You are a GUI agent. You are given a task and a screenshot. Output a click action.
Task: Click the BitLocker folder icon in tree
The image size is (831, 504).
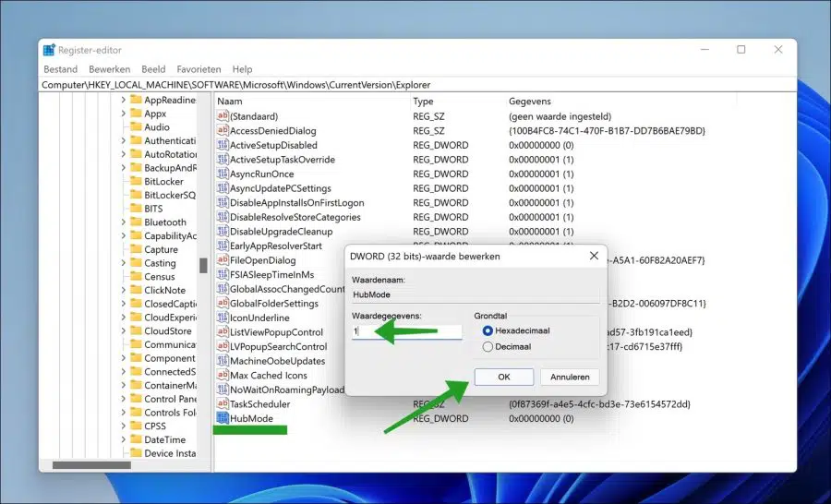[137, 181]
